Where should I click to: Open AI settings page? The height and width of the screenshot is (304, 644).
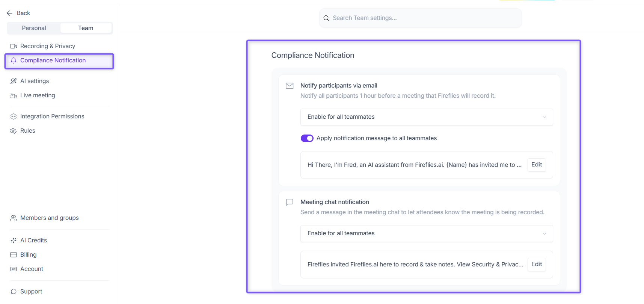[35, 81]
